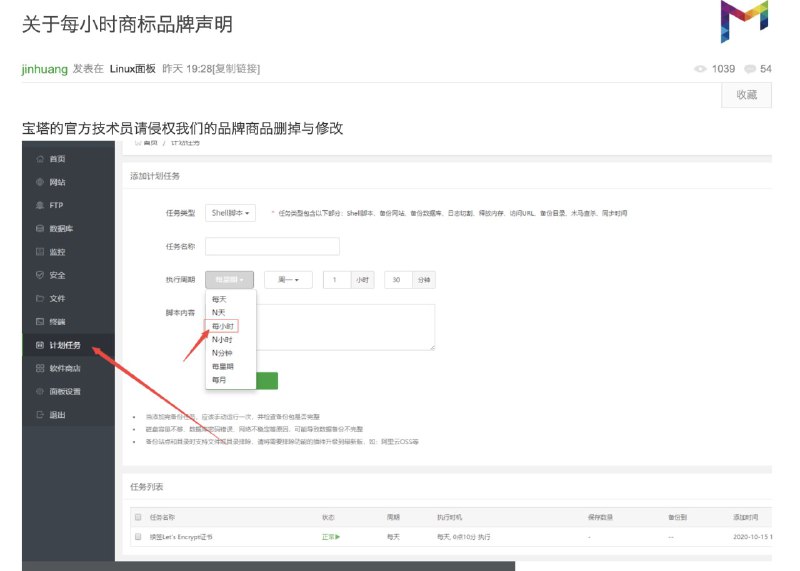800x571 pixels.
Task: Click the 面板设置 gear icon
Action: pyautogui.click(x=39, y=391)
